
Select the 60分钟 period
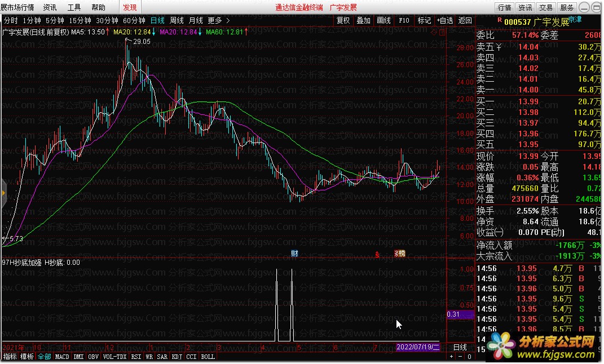click(x=134, y=20)
